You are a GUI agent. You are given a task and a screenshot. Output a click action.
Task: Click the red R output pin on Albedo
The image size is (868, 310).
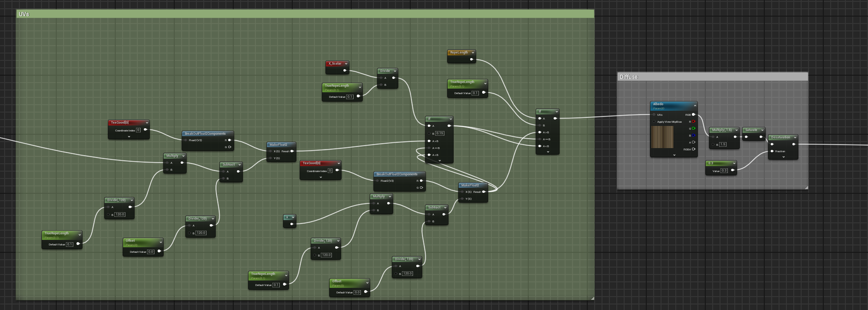pos(693,122)
